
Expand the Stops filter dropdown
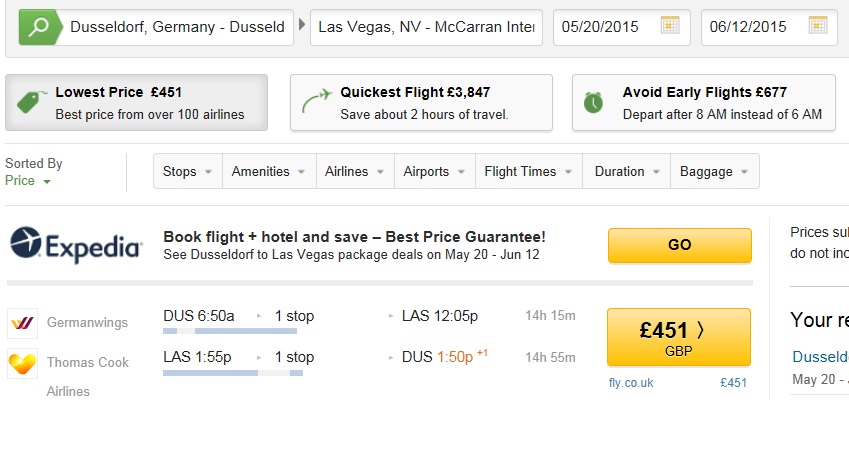tap(187, 172)
